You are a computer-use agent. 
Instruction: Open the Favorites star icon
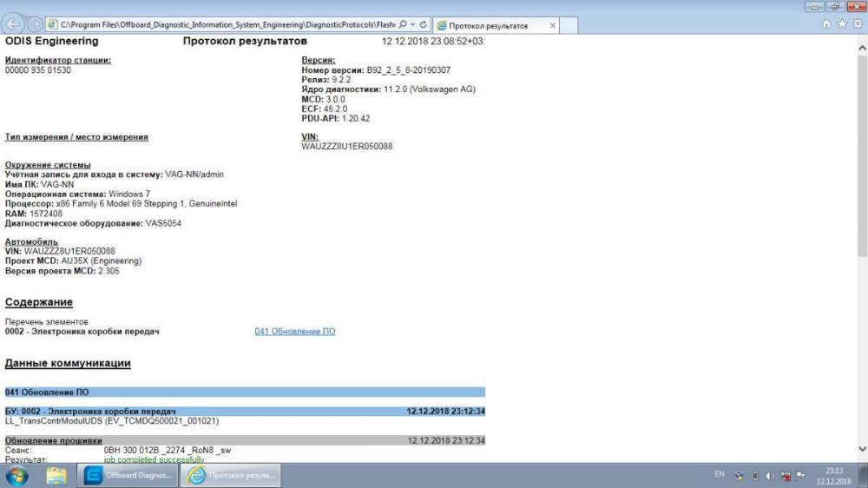[841, 25]
